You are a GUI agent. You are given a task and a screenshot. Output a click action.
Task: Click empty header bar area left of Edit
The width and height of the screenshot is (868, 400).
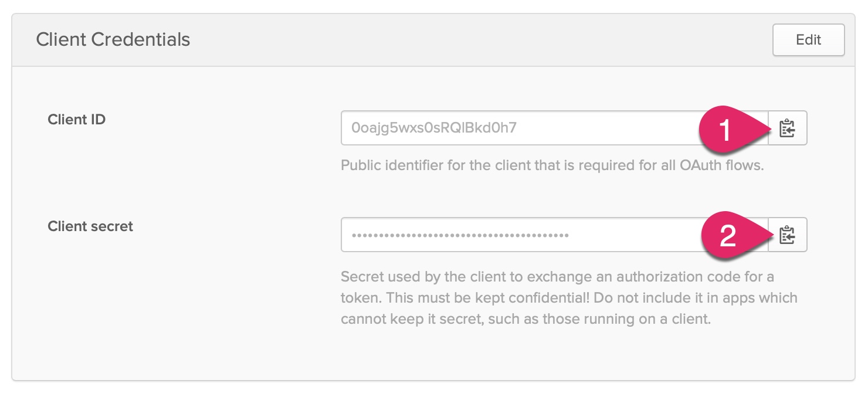click(x=469, y=40)
